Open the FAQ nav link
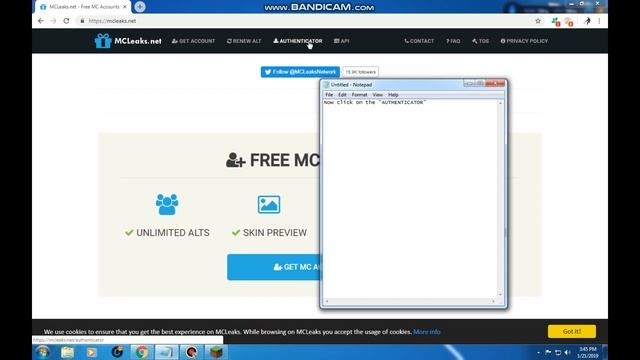 click(453, 41)
